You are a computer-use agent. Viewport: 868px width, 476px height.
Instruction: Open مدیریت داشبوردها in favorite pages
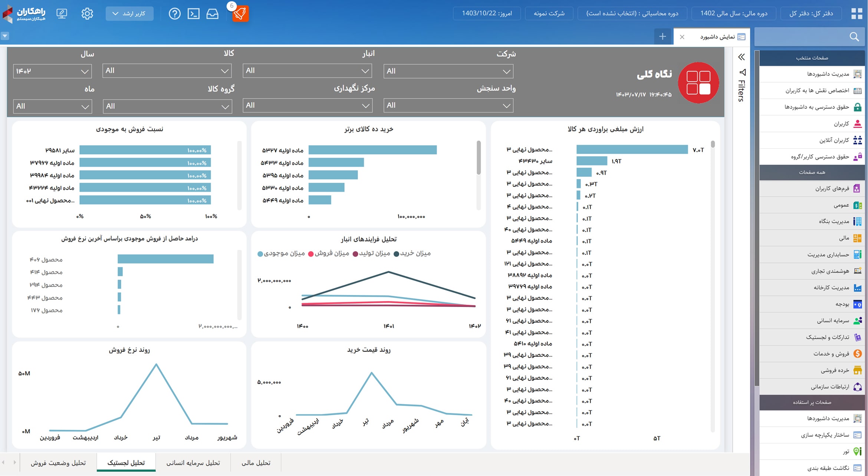coord(812,74)
